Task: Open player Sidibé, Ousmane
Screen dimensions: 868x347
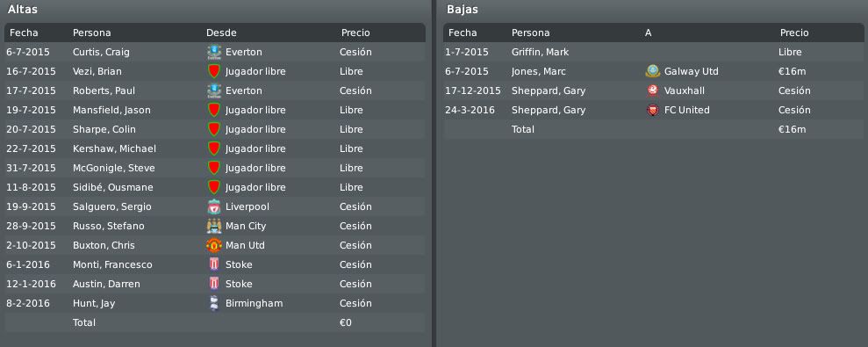Action: point(113,187)
